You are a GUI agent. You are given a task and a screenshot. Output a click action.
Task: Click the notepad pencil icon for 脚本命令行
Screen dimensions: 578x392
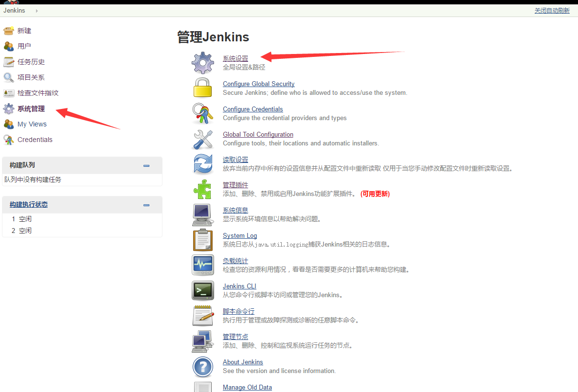(203, 316)
